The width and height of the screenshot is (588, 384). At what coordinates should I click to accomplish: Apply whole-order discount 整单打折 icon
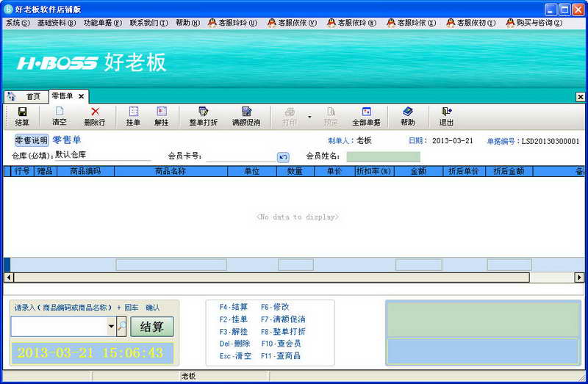pyautogui.click(x=204, y=112)
